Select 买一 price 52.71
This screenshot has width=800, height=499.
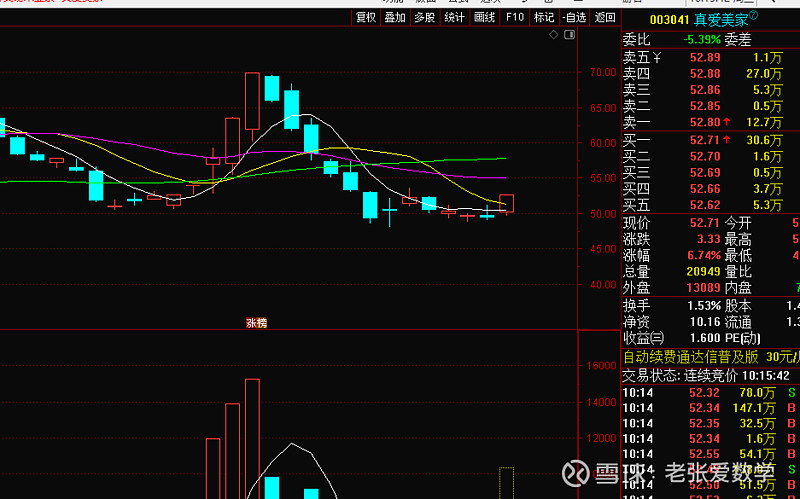(705, 140)
